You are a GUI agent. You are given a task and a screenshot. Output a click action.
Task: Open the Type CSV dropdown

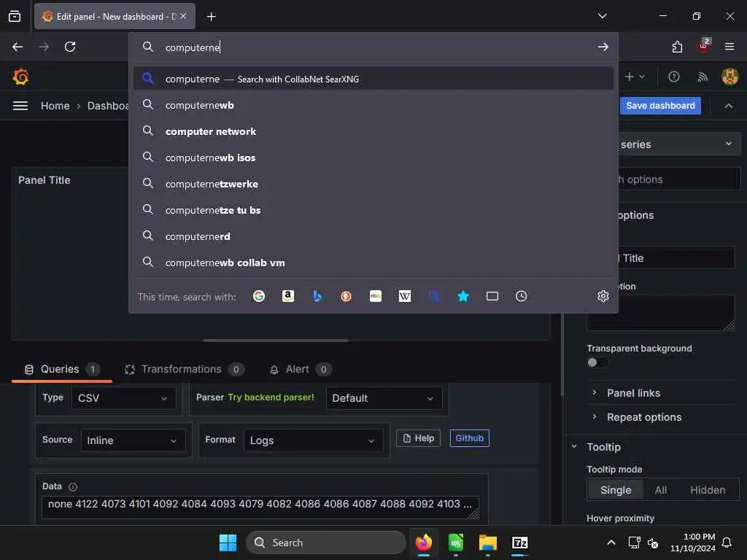click(x=124, y=398)
